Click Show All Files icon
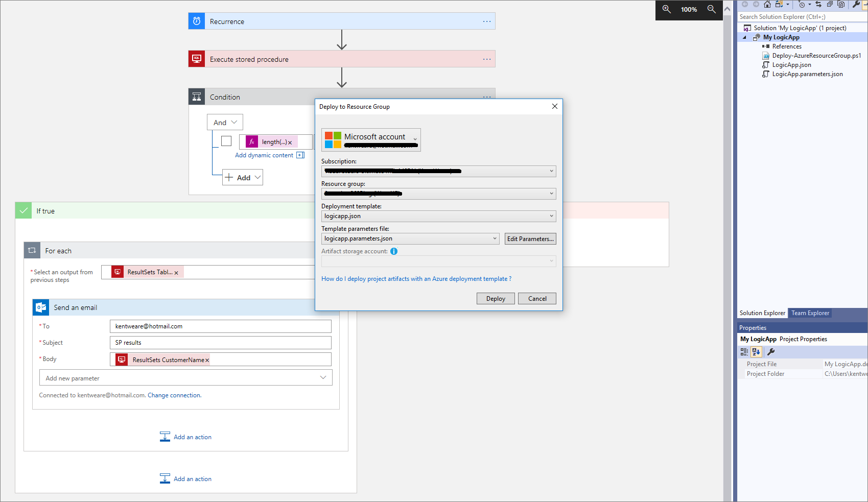 pyautogui.click(x=841, y=5)
